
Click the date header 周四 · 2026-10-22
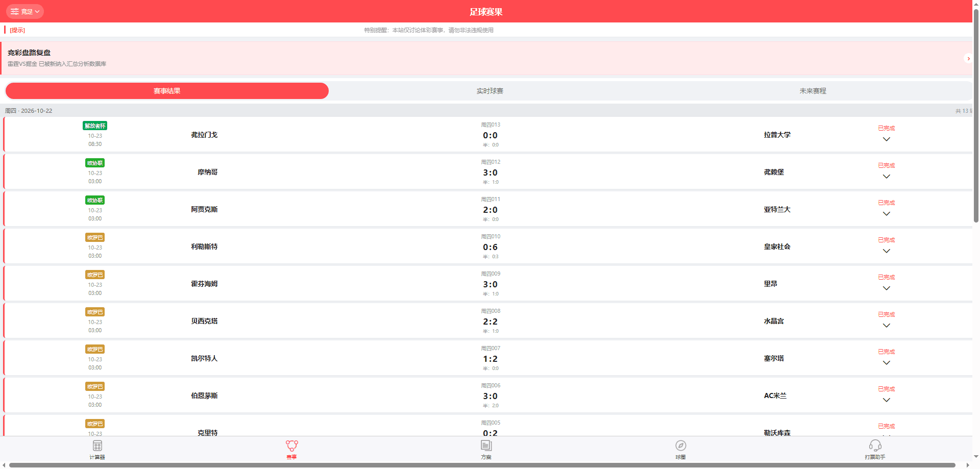tap(29, 111)
